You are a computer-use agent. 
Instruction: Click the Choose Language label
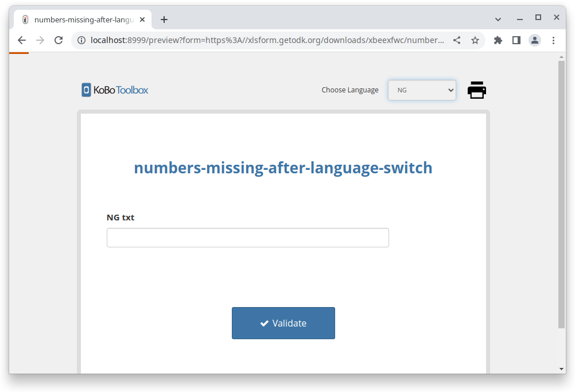click(350, 90)
